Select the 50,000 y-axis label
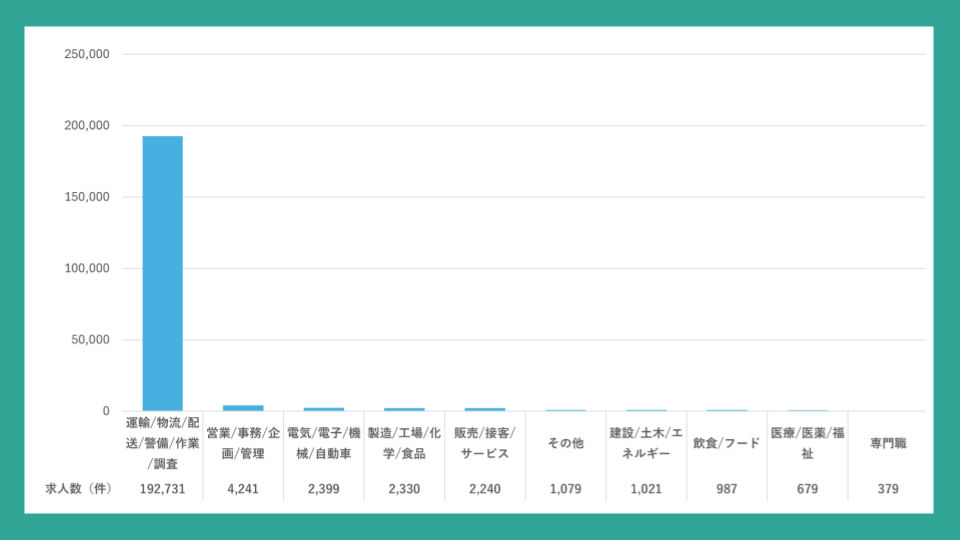 click(x=89, y=340)
